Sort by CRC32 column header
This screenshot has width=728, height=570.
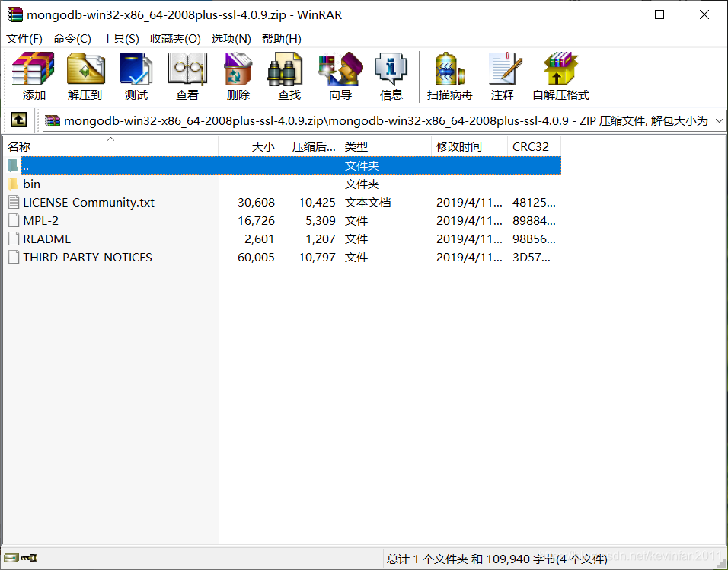[535, 147]
